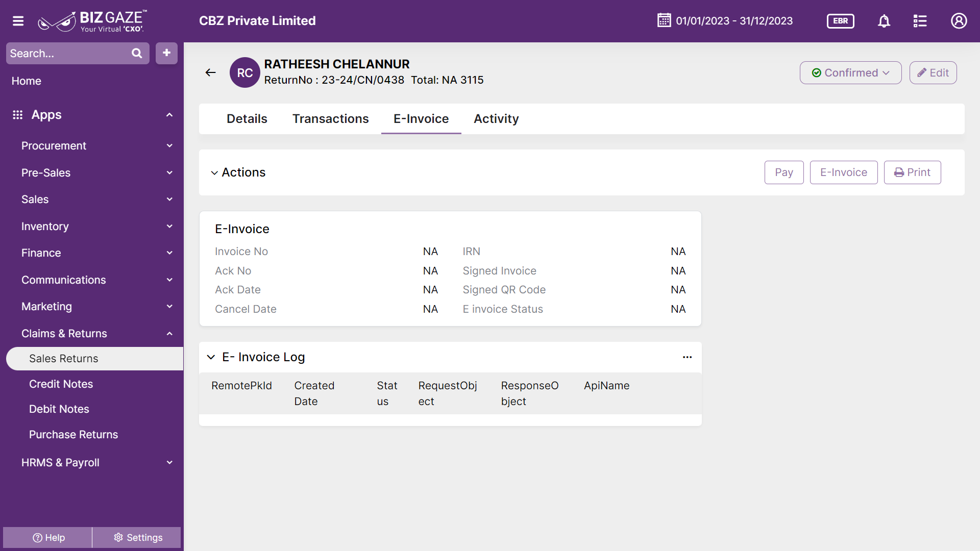Click the Edit button
This screenshot has width=980, height=551.
coord(933,72)
